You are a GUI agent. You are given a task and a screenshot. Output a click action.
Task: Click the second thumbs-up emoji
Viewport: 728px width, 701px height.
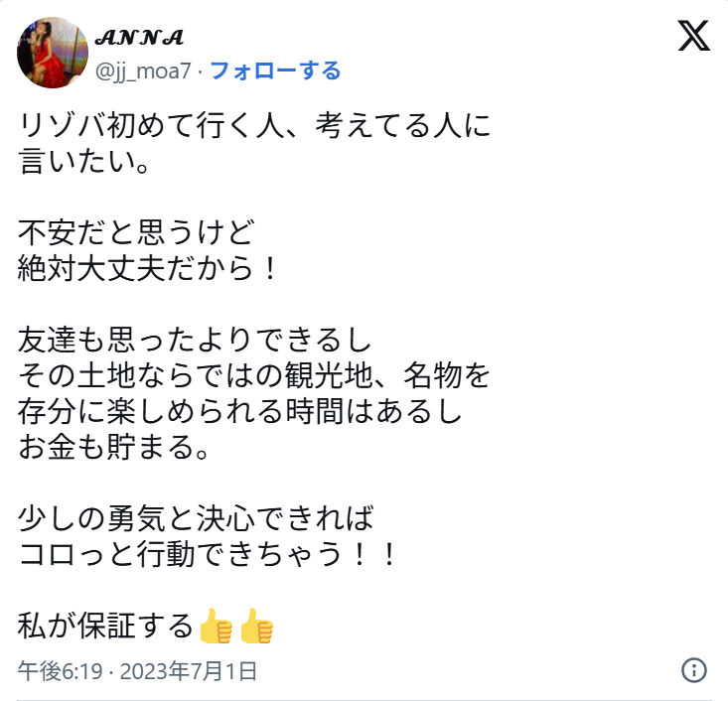[x=256, y=626]
